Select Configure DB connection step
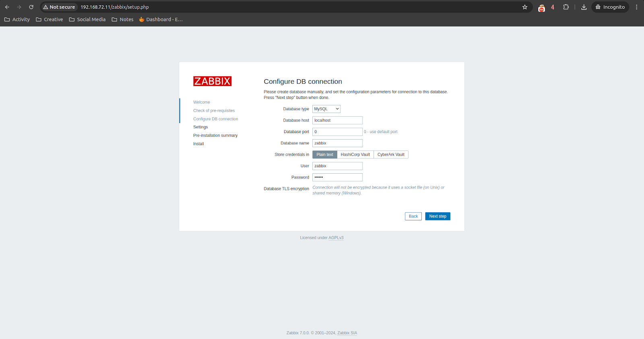This screenshot has width=644, height=339. [x=215, y=119]
